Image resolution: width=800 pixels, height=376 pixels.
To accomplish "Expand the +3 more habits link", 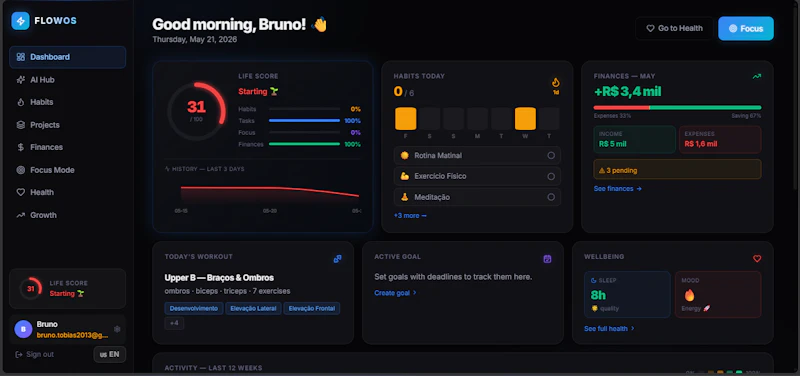I will (410, 216).
